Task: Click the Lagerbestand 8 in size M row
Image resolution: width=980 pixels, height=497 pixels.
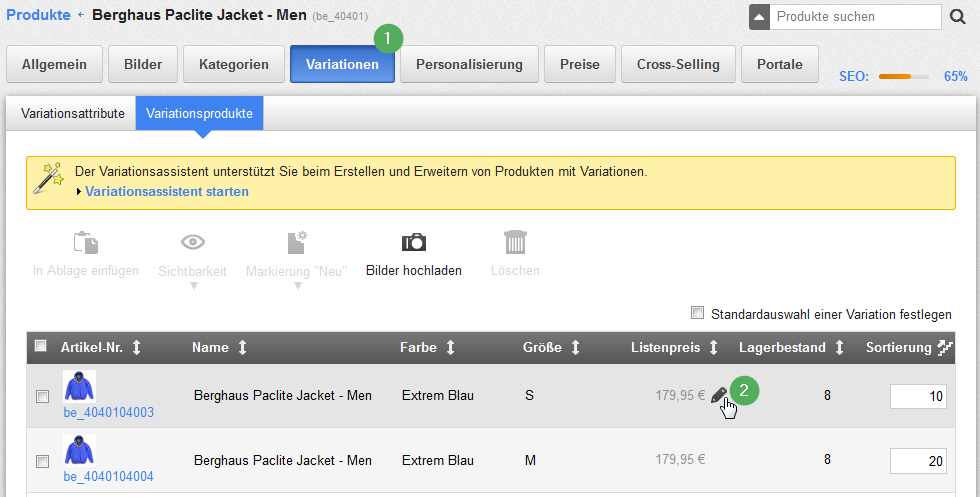Action: click(x=828, y=459)
